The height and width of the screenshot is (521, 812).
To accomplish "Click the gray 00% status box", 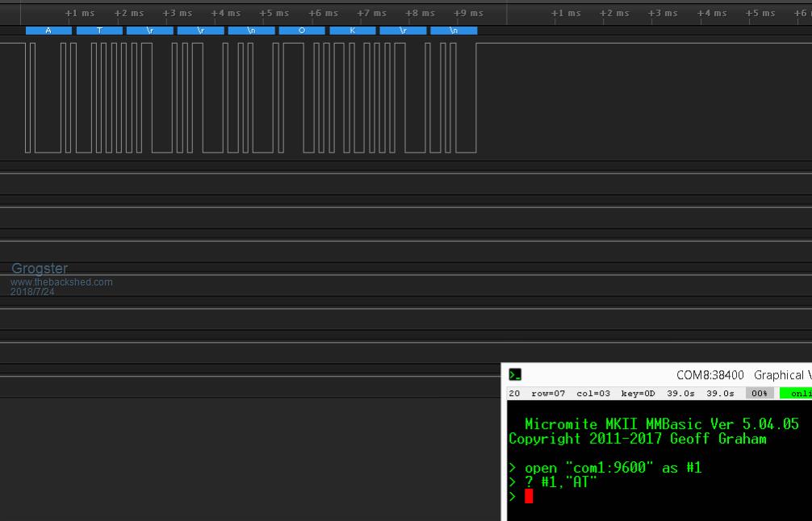I will click(x=760, y=394).
